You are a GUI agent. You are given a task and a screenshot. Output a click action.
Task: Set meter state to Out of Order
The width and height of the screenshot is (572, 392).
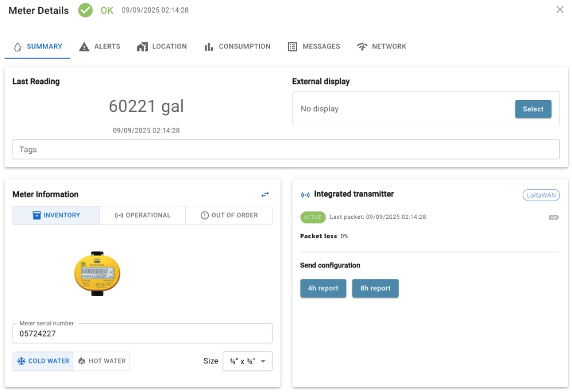(x=229, y=215)
